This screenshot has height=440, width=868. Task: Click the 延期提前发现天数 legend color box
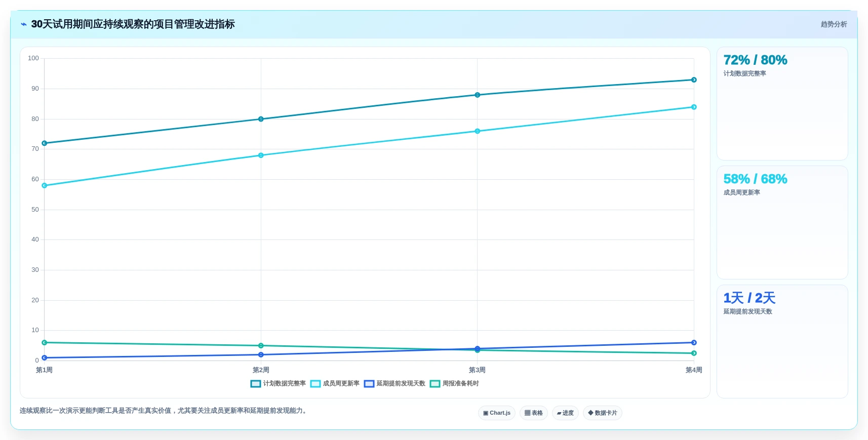click(369, 384)
